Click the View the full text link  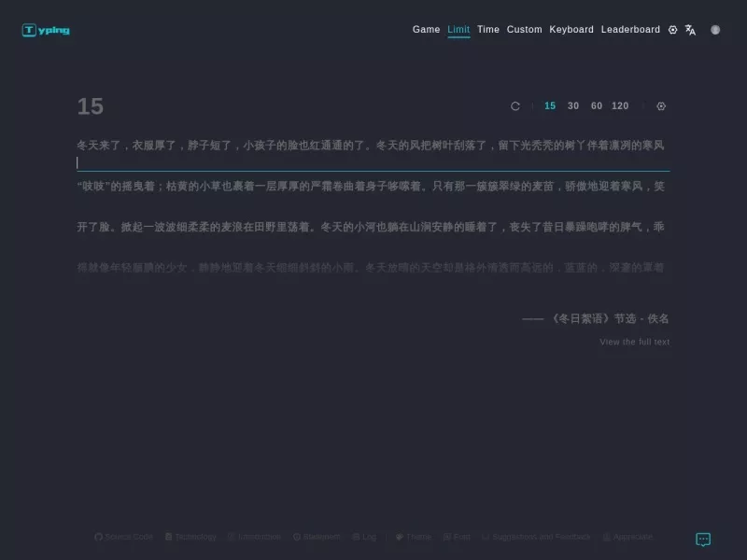pos(635,342)
